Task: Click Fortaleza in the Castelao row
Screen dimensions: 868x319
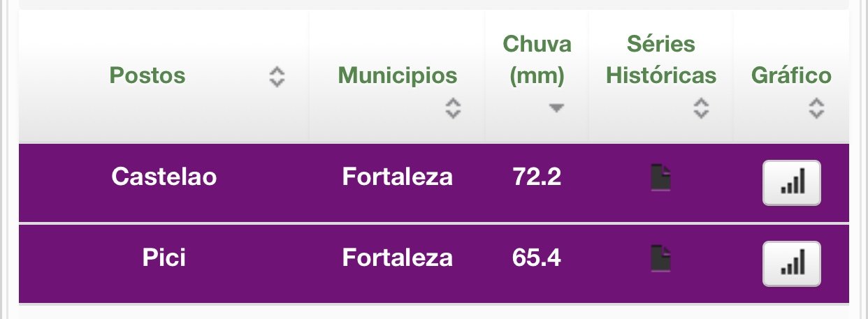Action: tap(398, 177)
